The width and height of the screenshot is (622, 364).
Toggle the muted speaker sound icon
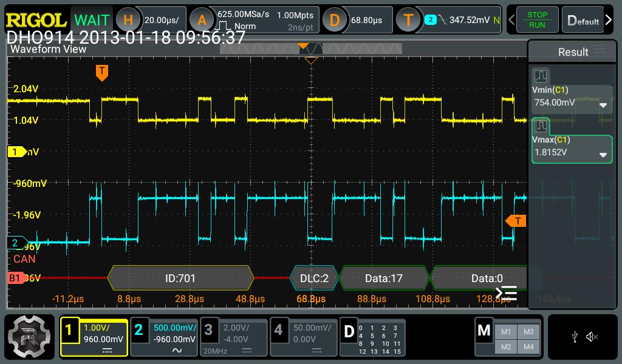[x=592, y=337]
